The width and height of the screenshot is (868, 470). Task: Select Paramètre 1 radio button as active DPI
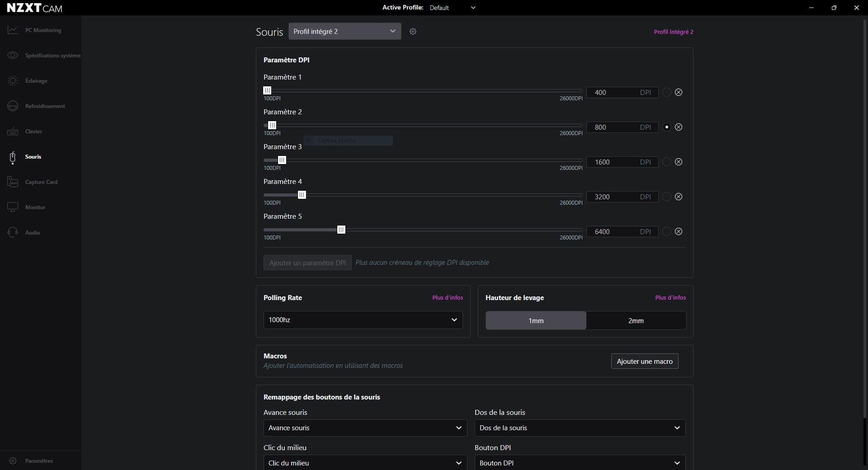(x=666, y=93)
